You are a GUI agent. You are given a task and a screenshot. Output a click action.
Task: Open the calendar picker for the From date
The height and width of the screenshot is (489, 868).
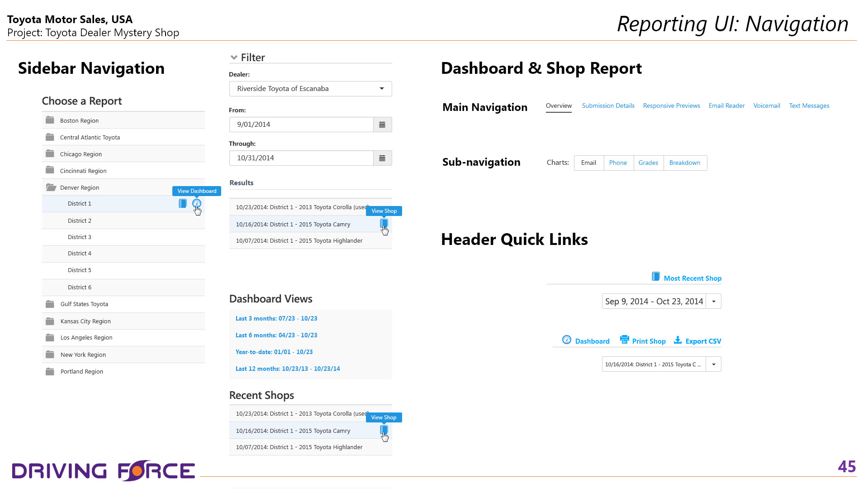(x=382, y=125)
